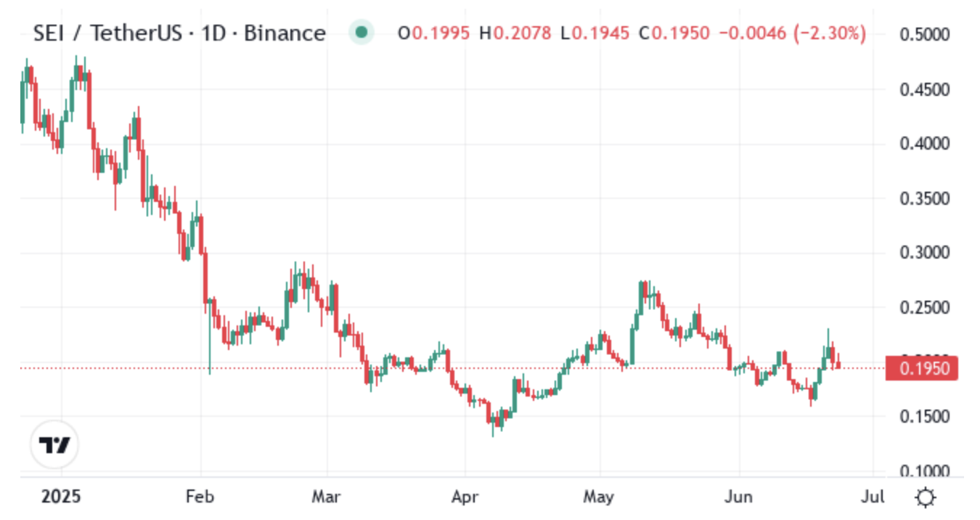Click the close value 0.1950 in legend

coord(680,33)
